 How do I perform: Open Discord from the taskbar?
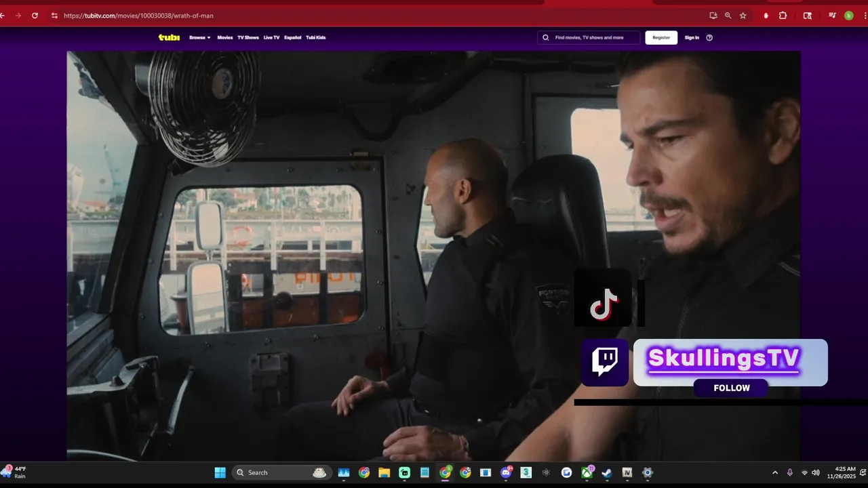506,472
